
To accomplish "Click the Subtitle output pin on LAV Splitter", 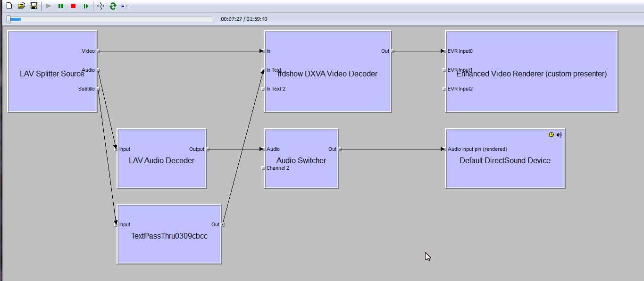I will [x=98, y=89].
